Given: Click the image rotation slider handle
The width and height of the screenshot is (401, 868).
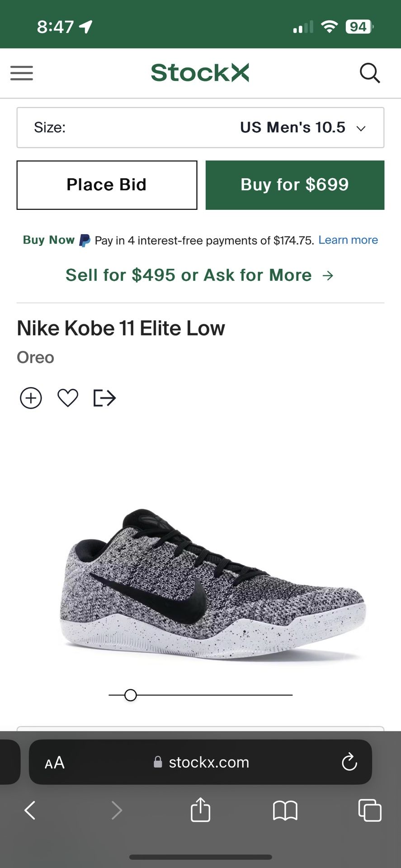Looking at the screenshot, I should (x=131, y=695).
